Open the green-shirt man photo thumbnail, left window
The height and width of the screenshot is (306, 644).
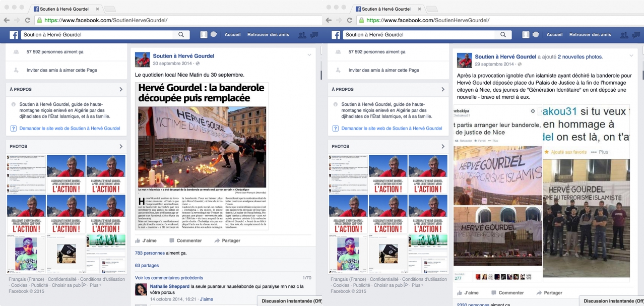tap(27, 255)
